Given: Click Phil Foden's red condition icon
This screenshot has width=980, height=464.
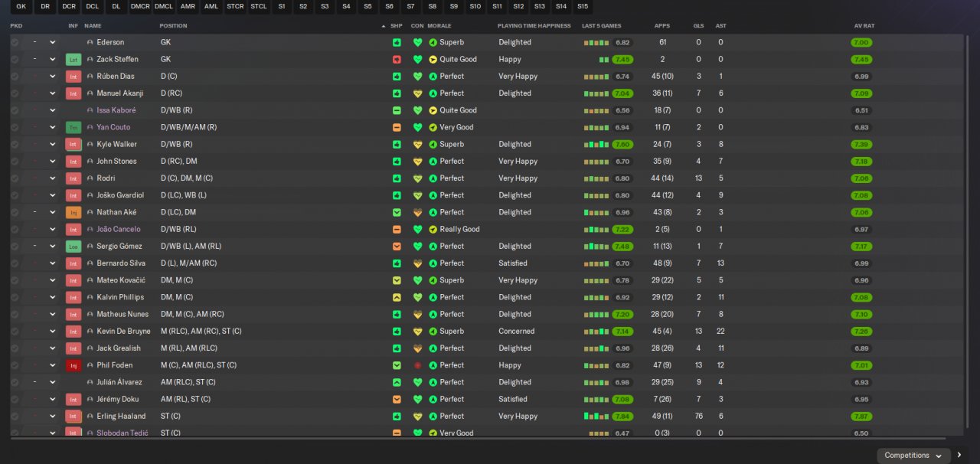Looking at the screenshot, I should point(417,365).
